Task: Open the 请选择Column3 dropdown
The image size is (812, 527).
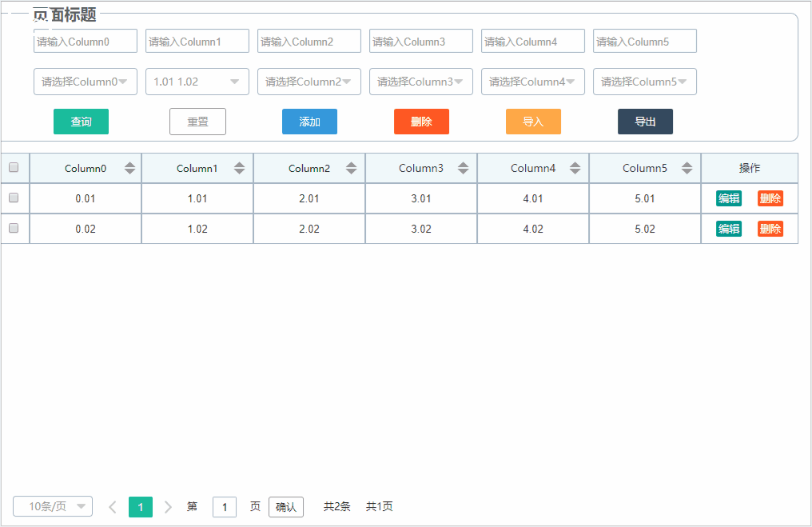Action: [x=421, y=82]
